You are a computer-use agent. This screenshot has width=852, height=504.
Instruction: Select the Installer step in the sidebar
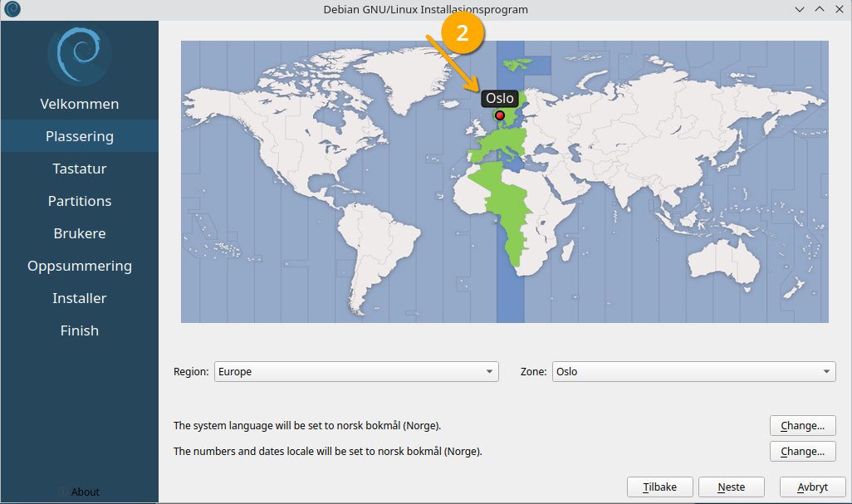[80, 298]
